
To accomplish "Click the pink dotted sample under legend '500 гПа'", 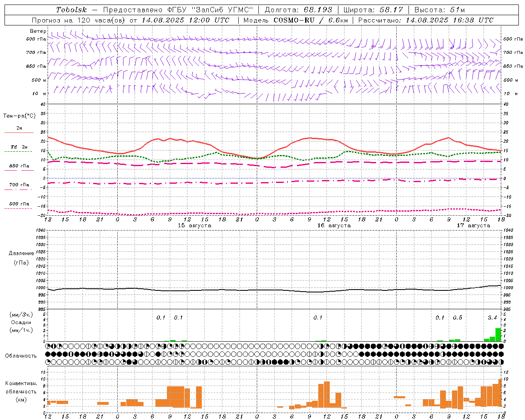I will [18, 208].
